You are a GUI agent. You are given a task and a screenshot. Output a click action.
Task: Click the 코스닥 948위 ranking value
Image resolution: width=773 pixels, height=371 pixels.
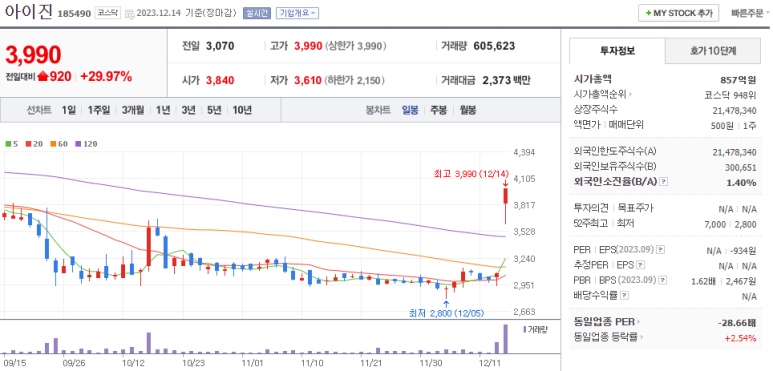coord(730,95)
